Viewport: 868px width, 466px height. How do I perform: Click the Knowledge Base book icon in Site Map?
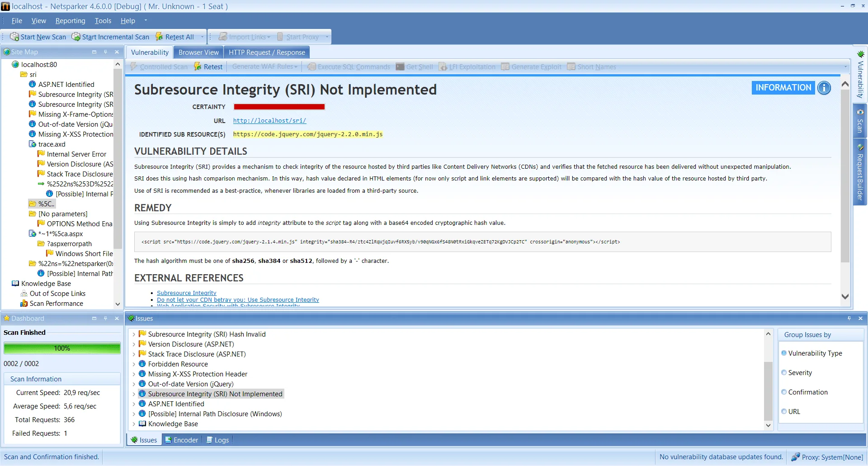15,284
